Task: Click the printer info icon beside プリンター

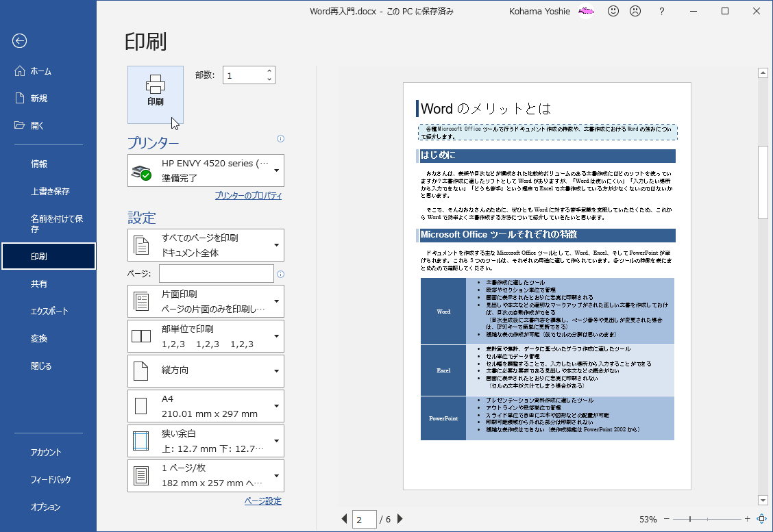Action: 280,138
